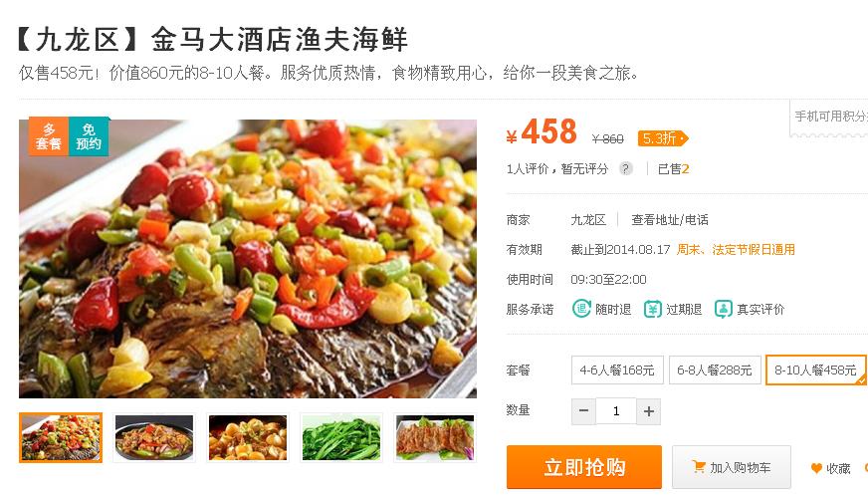Click the 立即抢购 buy now button

(584, 467)
